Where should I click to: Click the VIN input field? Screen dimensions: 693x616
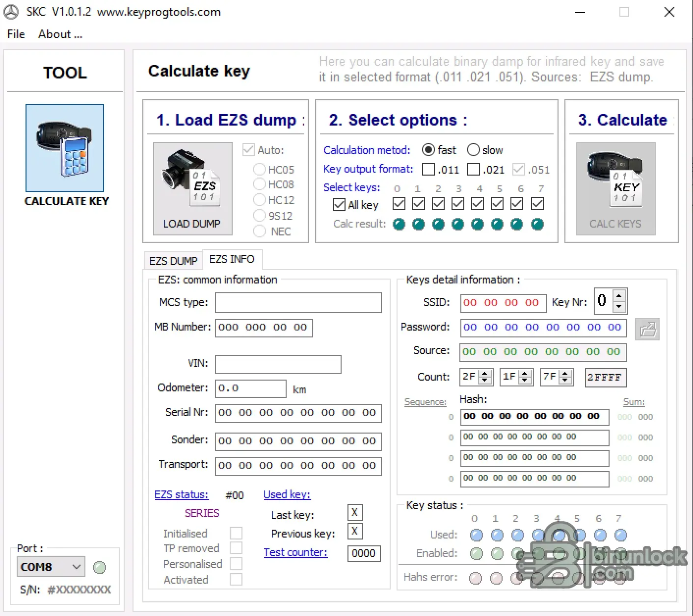pos(278,364)
